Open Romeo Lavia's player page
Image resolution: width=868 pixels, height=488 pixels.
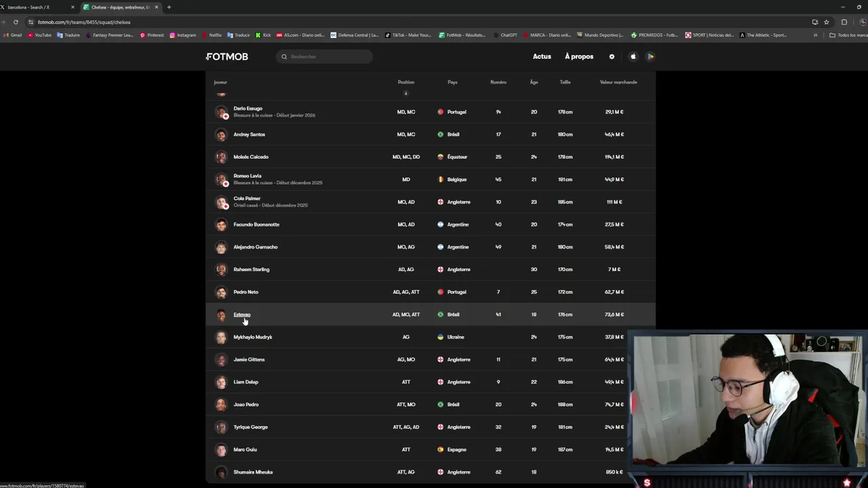click(247, 176)
